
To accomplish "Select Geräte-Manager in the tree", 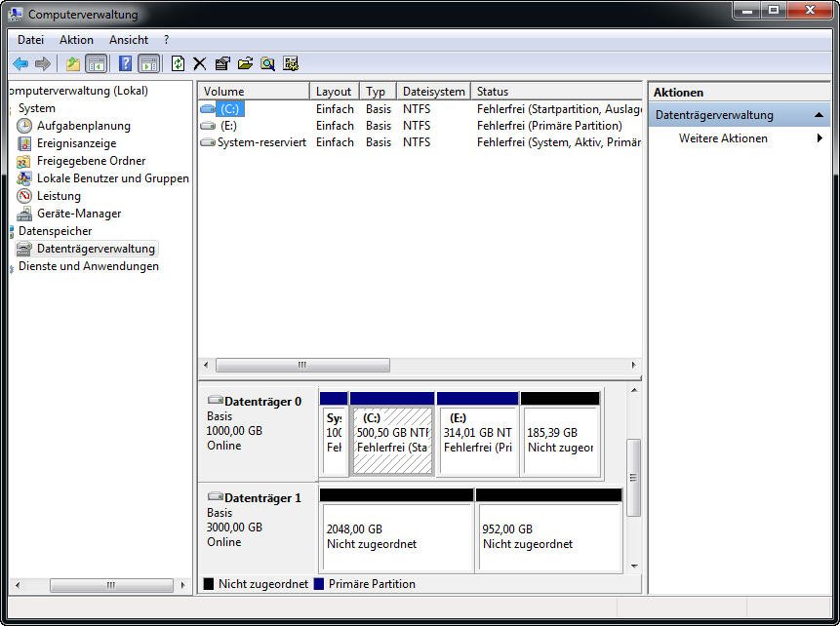I will (x=79, y=214).
